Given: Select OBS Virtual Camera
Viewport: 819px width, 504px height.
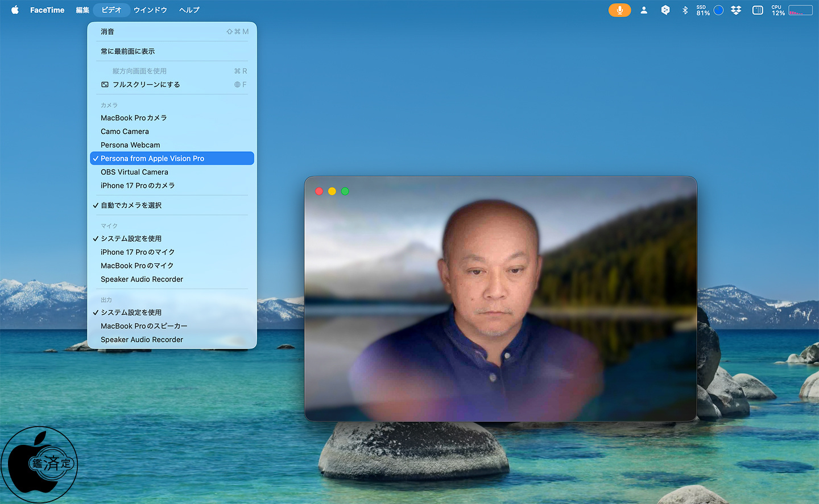Looking at the screenshot, I should click(x=134, y=172).
